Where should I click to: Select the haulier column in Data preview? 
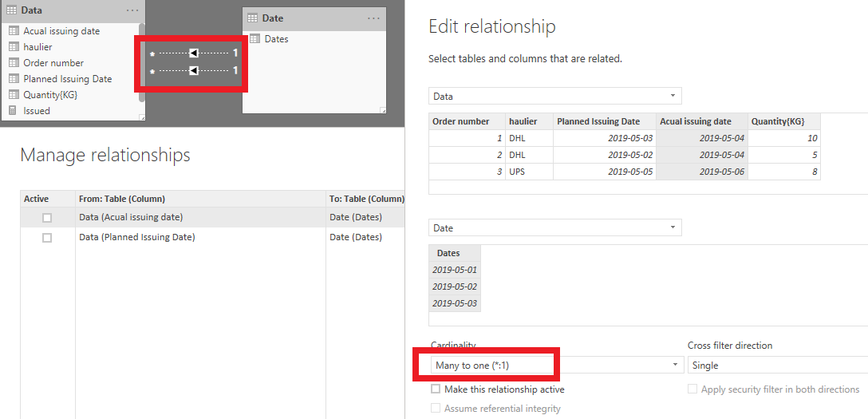click(x=529, y=122)
